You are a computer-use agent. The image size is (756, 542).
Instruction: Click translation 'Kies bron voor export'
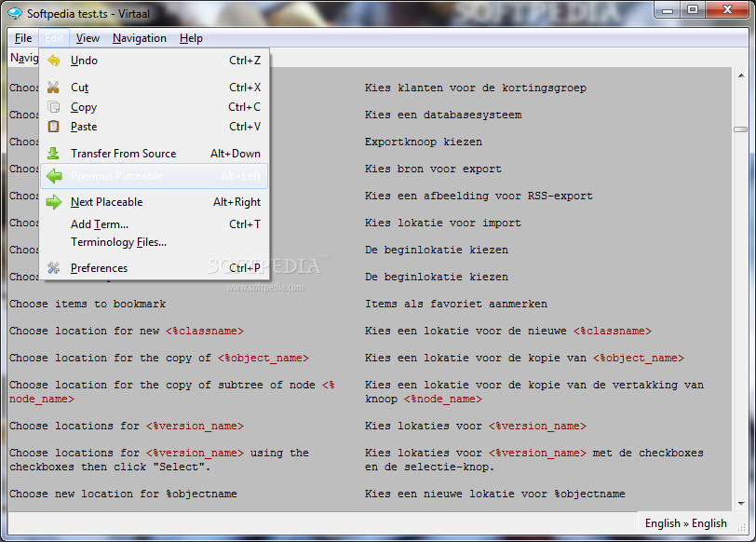(433, 169)
